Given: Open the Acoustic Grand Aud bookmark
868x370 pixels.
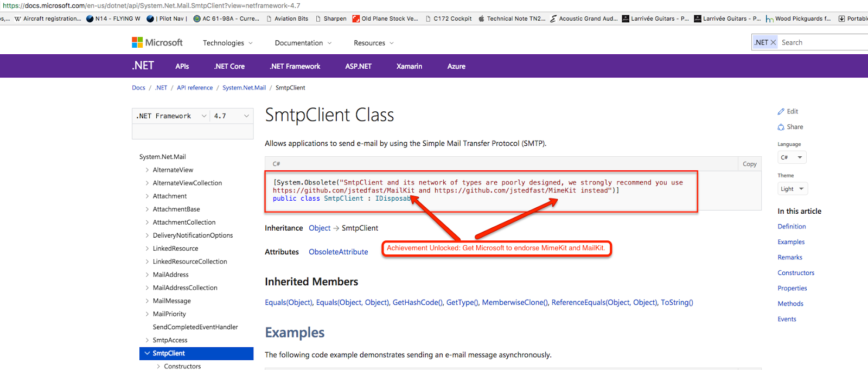Looking at the screenshot, I should [x=584, y=18].
